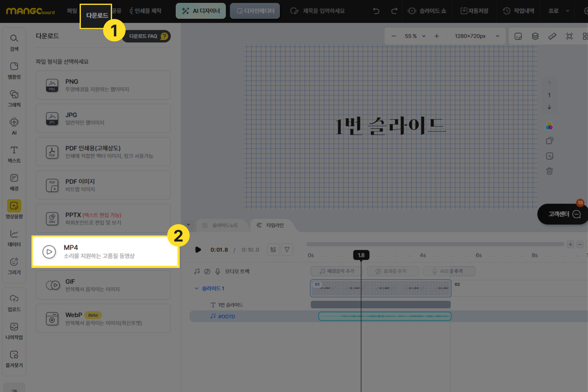Viewport: 588px width, 392px height.
Task: Open the 검색 search panel
Action: pos(14,42)
